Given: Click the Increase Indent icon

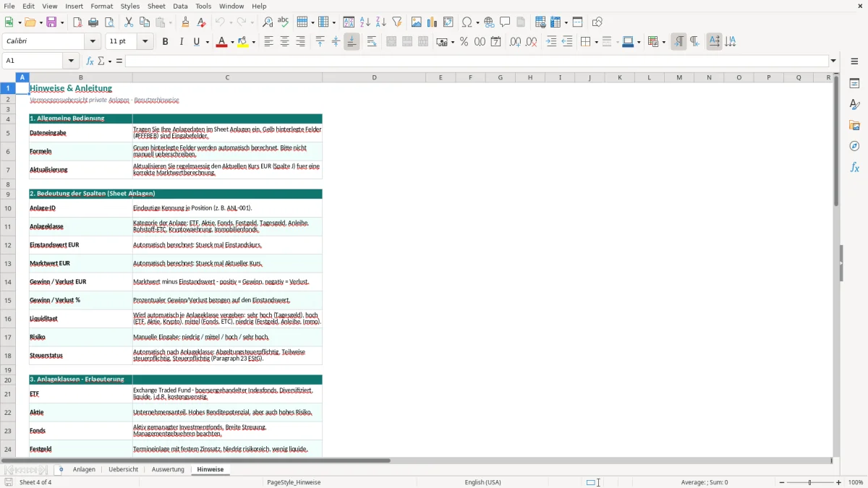Looking at the screenshot, I should click(x=551, y=42).
